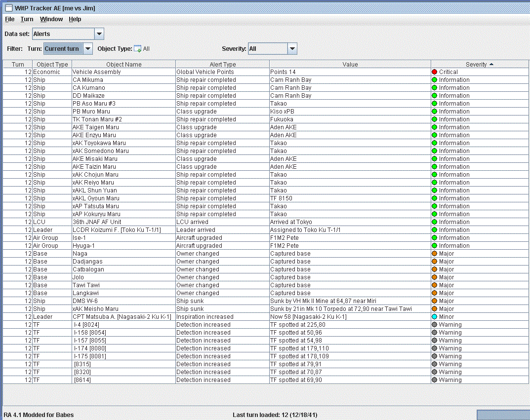The width and height of the screenshot is (530, 420).
Task: Click green dot in LCDR Koizumi F. row
Action: point(435,230)
